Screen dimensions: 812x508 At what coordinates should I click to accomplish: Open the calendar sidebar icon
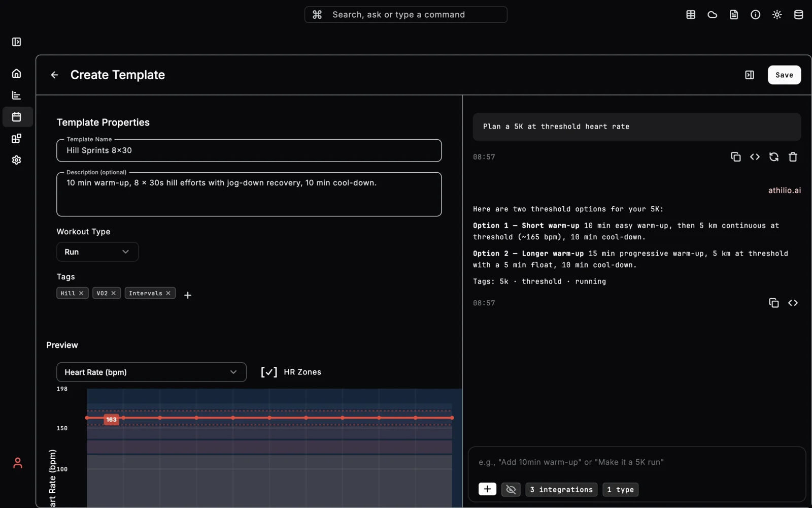[x=17, y=117]
